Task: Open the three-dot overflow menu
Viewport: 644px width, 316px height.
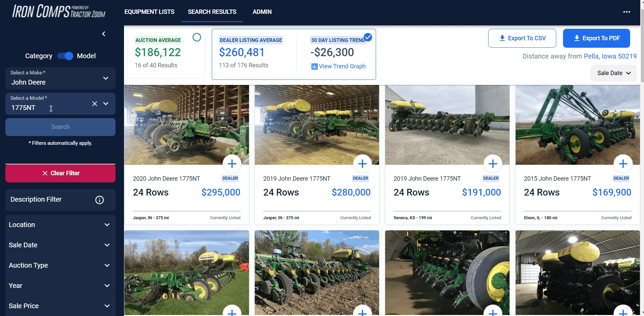Action: coord(626,12)
